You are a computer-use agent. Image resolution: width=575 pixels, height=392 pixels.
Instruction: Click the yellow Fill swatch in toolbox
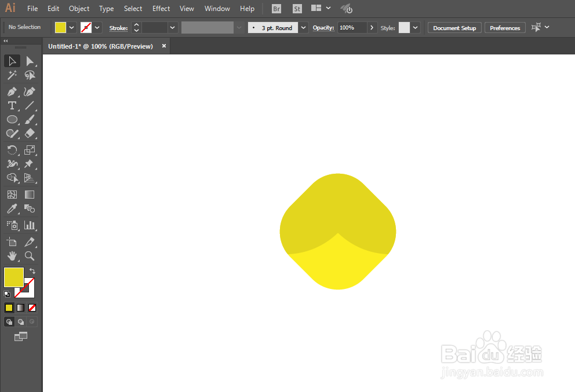(x=13, y=277)
